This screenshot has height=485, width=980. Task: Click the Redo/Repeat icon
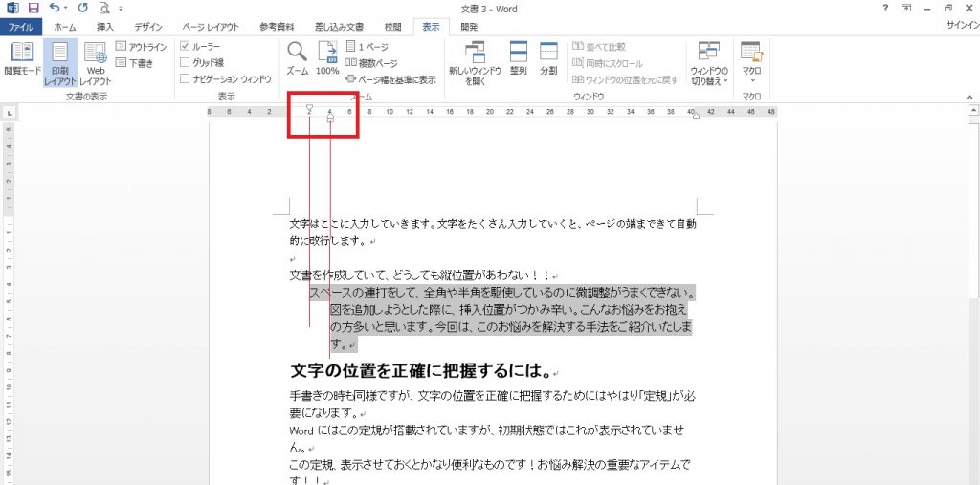click(83, 8)
